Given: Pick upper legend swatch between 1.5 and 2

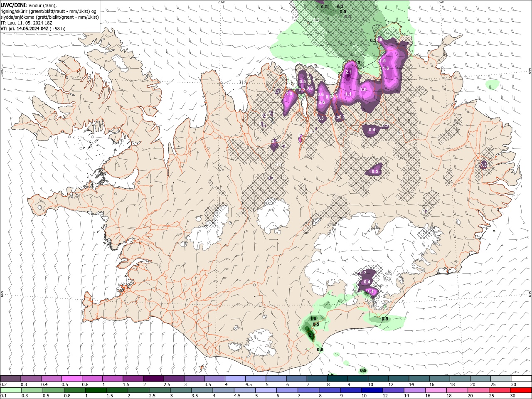Looking at the screenshot, I should pyautogui.click(x=133, y=378).
